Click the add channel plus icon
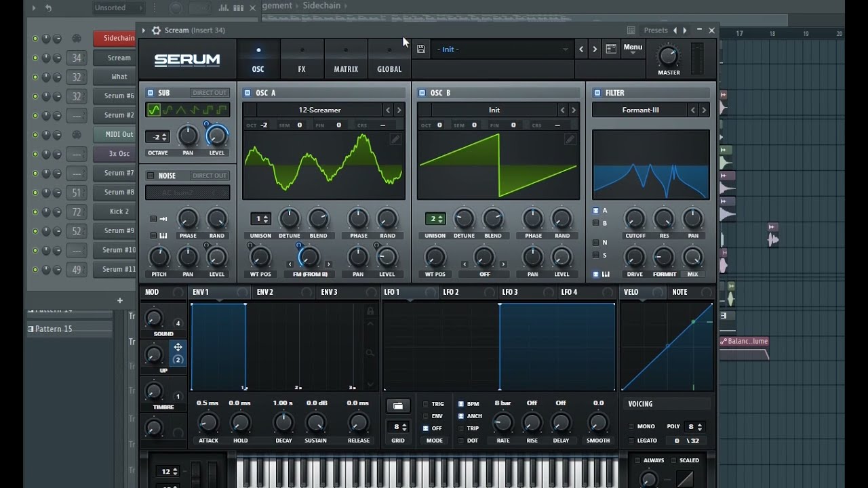Viewport: 868px width, 488px height. point(120,300)
